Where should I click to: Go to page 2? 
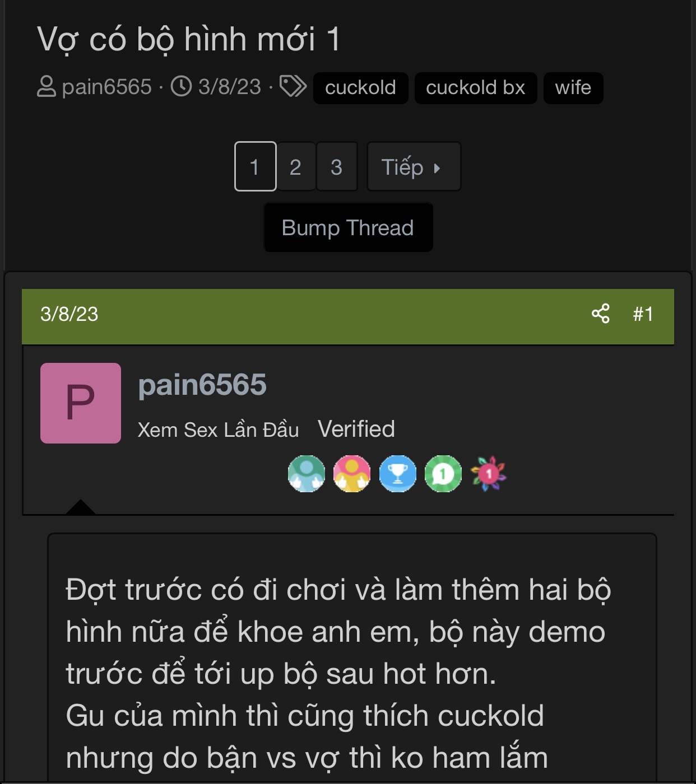pos(296,166)
